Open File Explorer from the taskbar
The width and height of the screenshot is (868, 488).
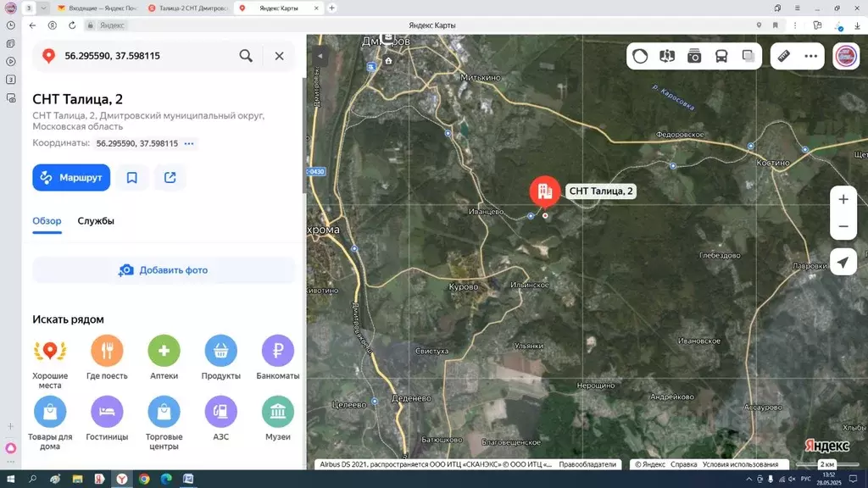click(x=77, y=480)
